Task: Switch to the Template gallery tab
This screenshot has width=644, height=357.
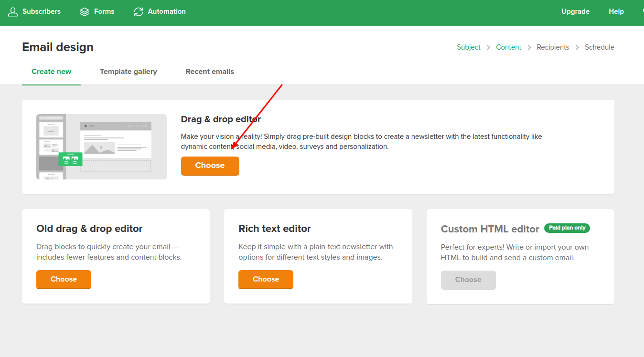Action: (129, 72)
